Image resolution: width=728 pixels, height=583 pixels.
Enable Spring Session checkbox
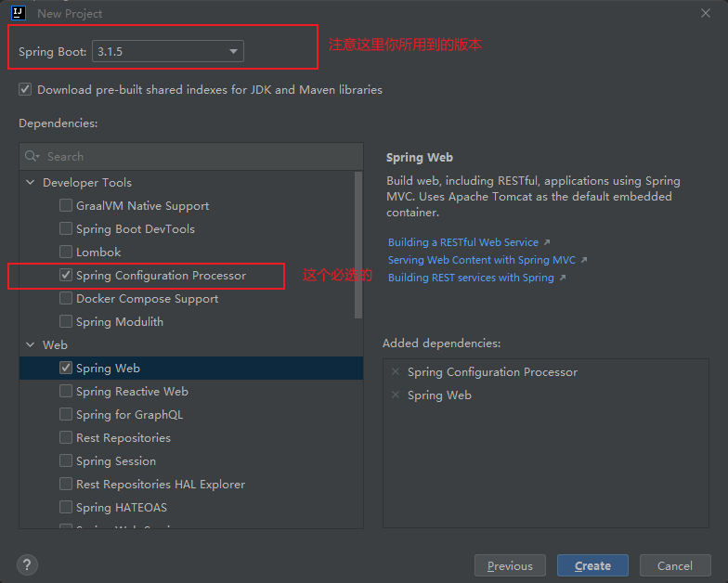66,460
